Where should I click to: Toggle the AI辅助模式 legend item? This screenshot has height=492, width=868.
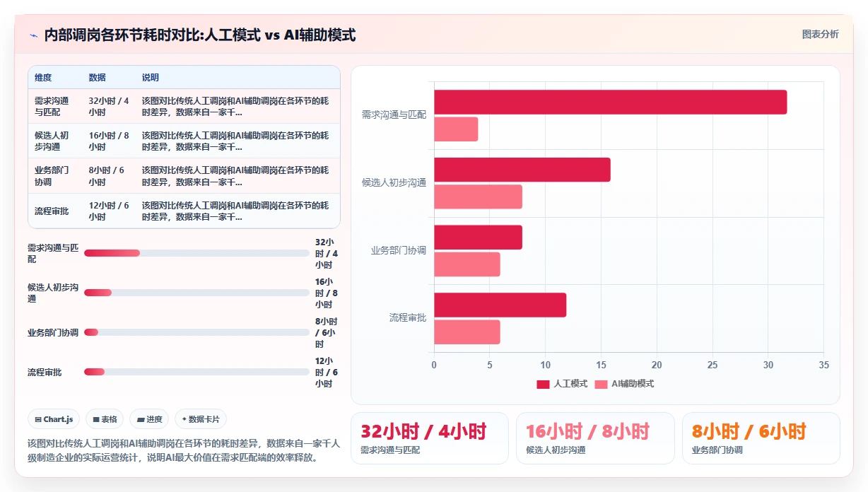624,384
